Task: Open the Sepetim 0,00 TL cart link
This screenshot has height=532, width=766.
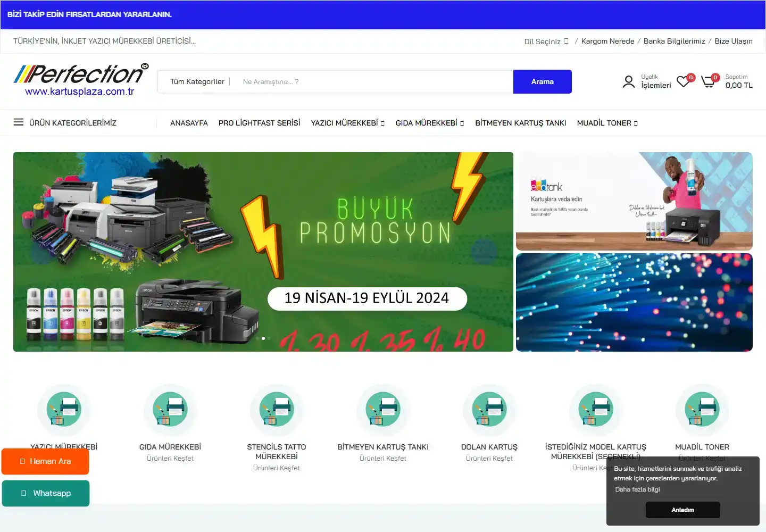Action: 739,81
